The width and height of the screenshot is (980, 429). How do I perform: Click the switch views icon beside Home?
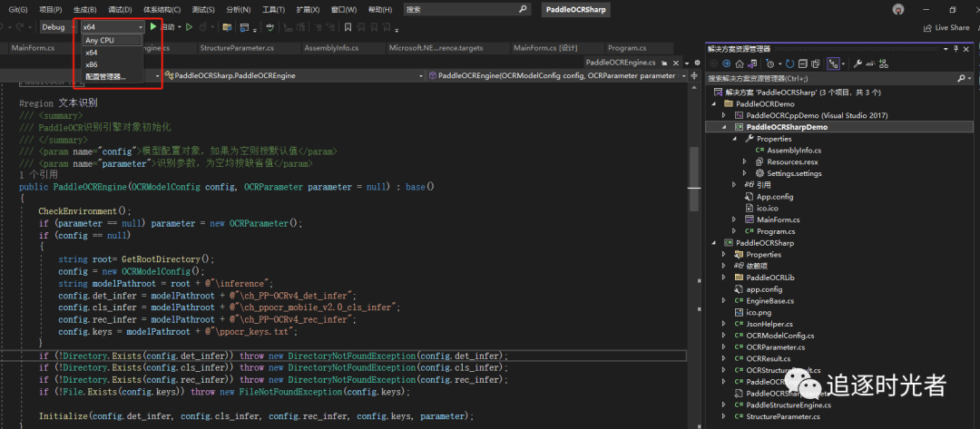coord(752,63)
